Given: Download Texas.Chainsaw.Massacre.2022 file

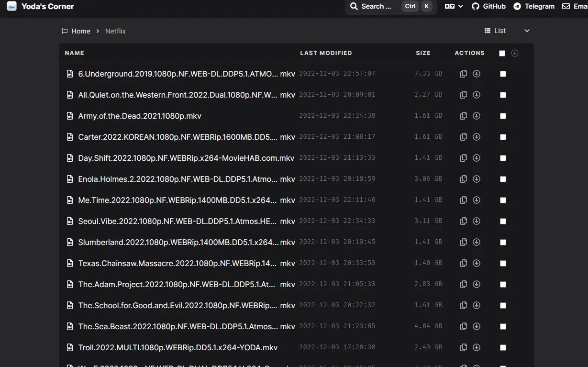Looking at the screenshot, I should [477, 263].
